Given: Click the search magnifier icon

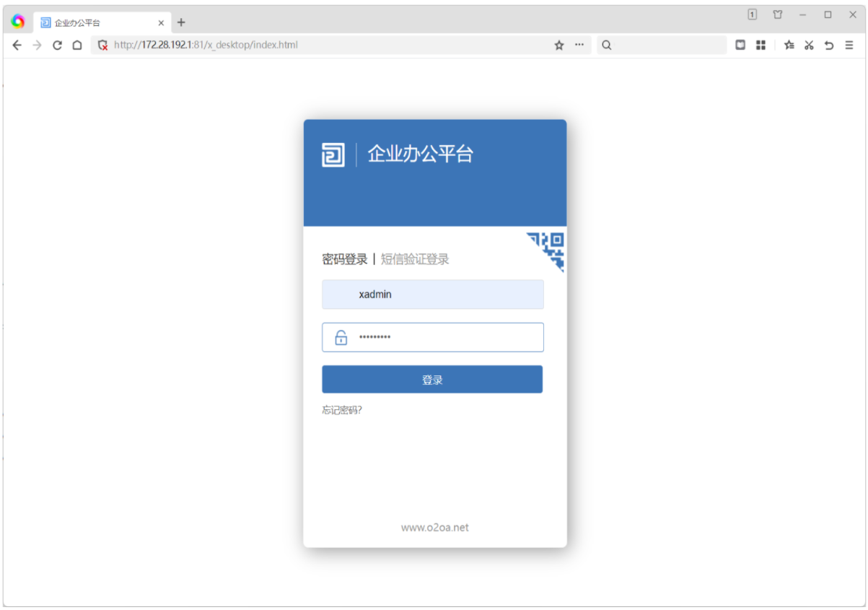Looking at the screenshot, I should [607, 45].
